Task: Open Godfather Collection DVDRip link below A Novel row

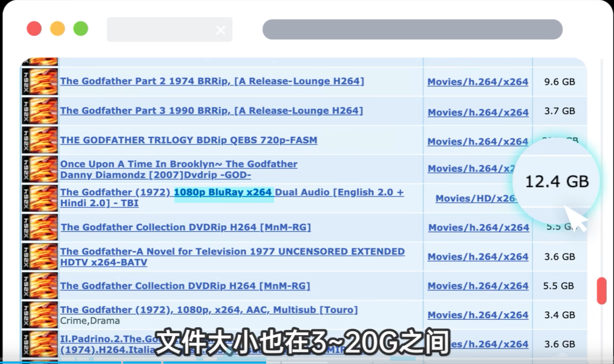Action: (x=185, y=286)
